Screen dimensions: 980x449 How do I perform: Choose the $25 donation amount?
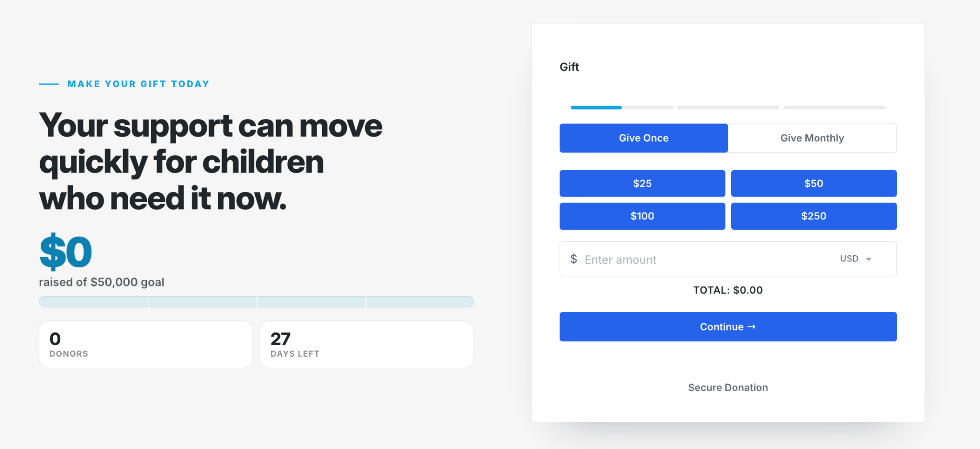click(642, 183)
